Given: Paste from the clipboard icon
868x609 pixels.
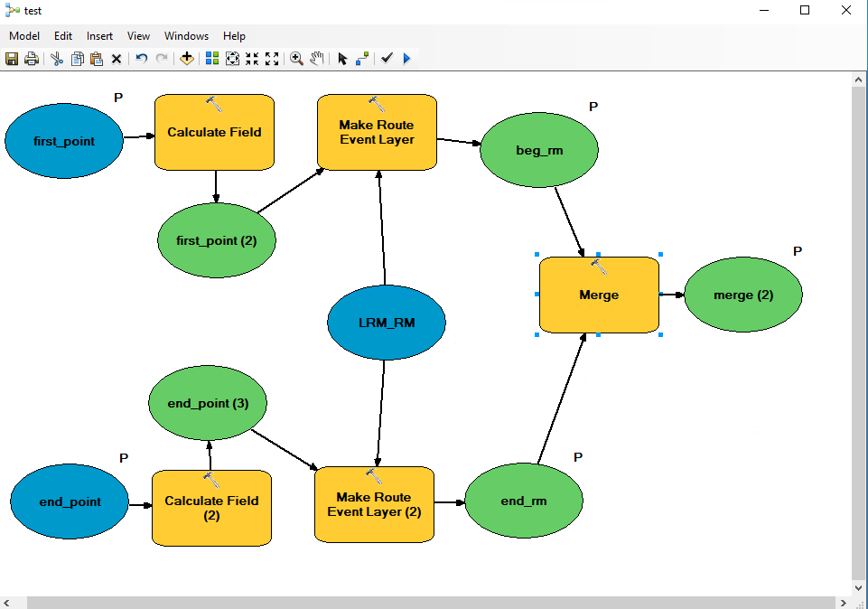Looking at the screenshot, I should pos(97,58).
